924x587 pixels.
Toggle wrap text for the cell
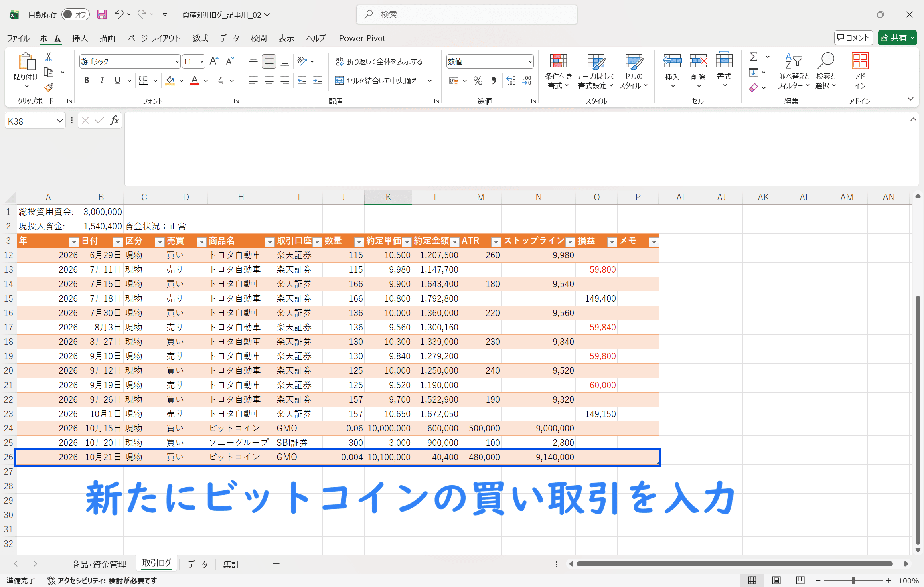coord(379,61)
